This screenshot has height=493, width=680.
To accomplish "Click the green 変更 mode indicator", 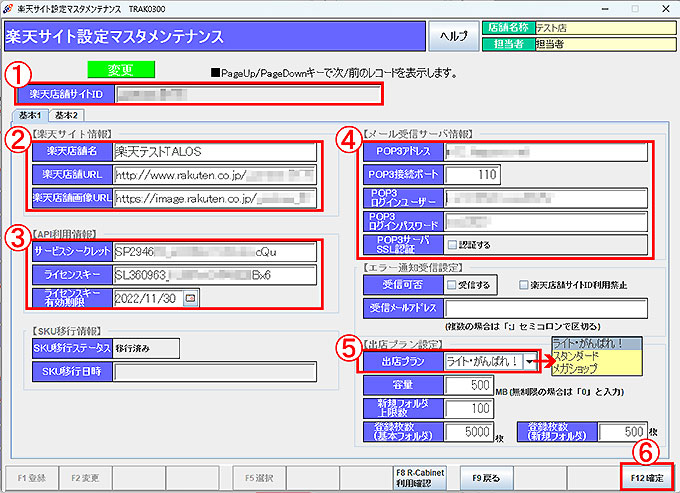I will (x=121, y=69).
